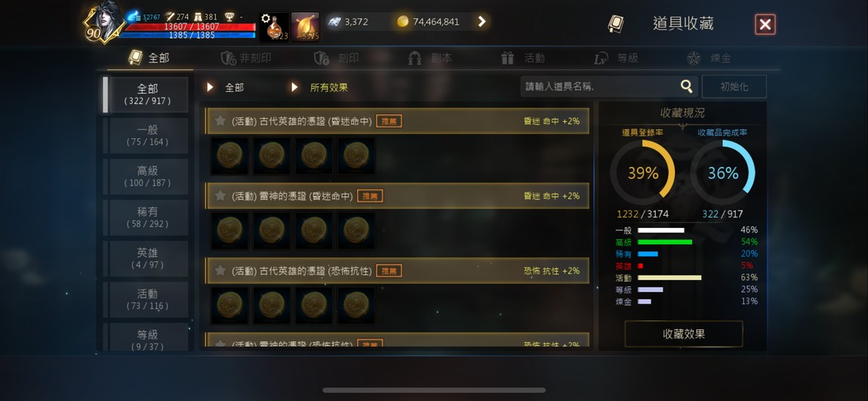Open the 所有效果 effect filter dropdown
This screenshot has height=401, width=868.
point(320,88)
